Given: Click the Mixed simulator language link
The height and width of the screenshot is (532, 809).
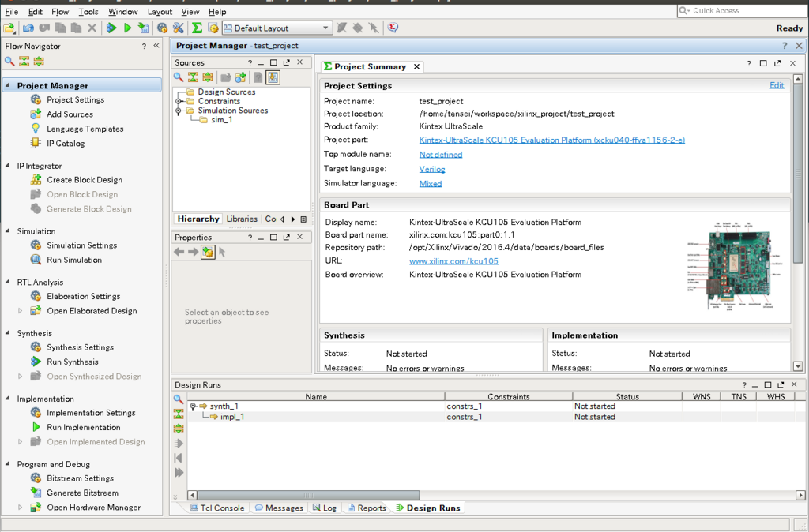Looking at the screenshot, I should point(431,183).
